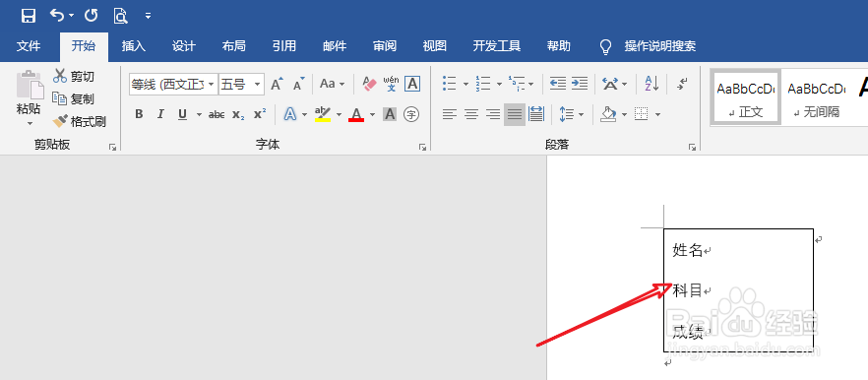Go to the 视图 tab

pos(435,46)
